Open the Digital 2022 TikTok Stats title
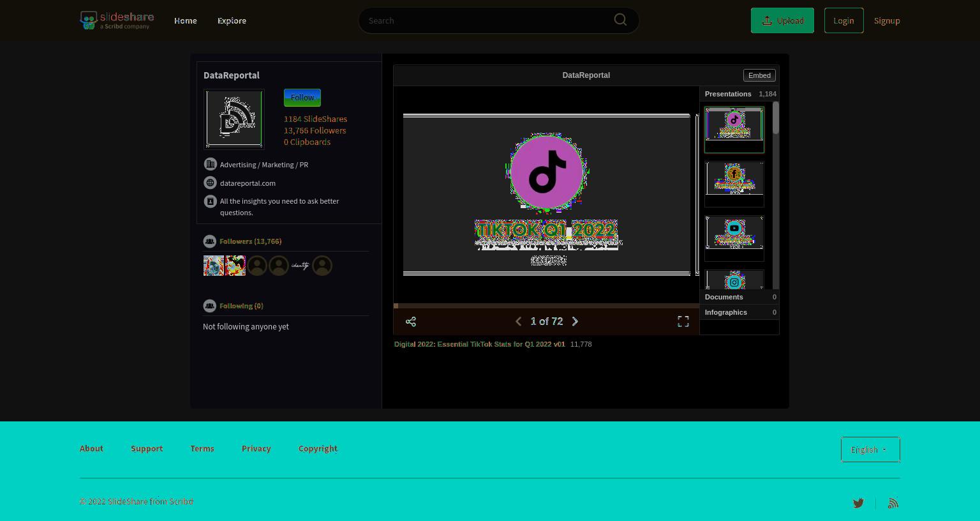980x521 pixels. pos(479,344)
